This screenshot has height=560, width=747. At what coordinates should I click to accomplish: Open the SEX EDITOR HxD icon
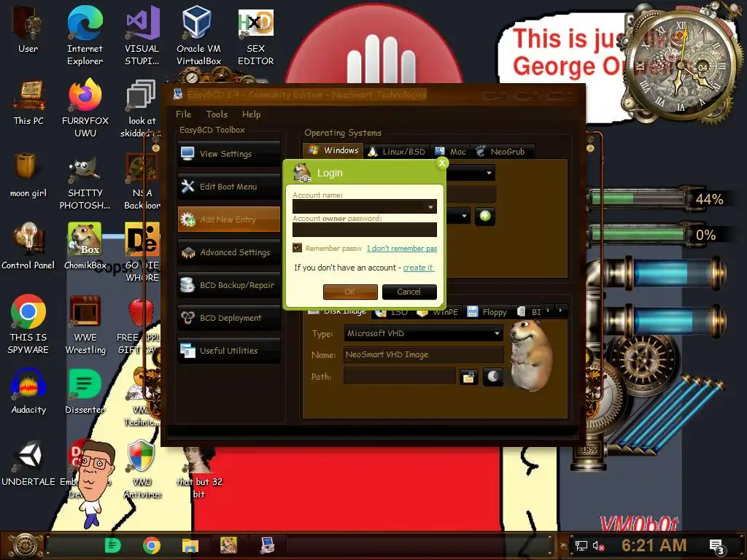pos(256,36)
